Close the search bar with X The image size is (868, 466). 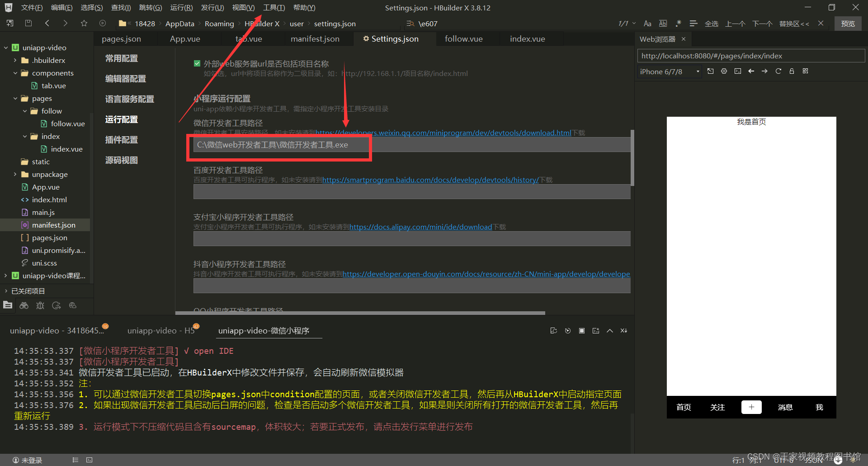pos(821,24)
